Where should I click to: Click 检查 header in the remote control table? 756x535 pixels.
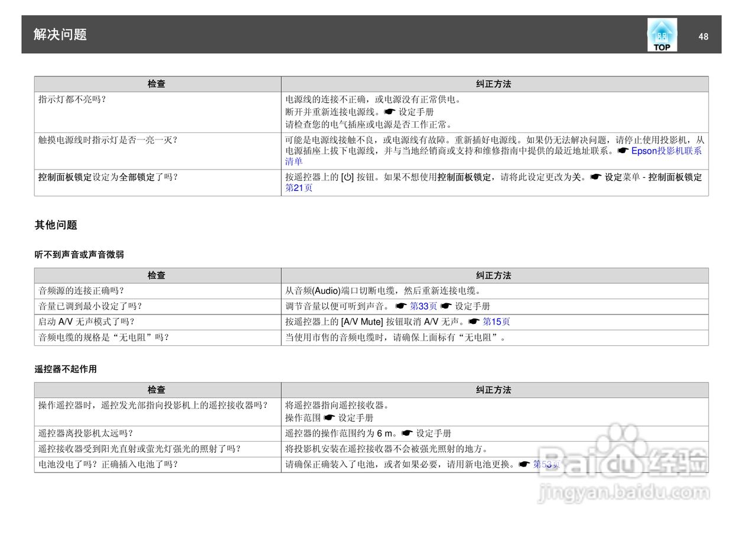pos(157,390)
